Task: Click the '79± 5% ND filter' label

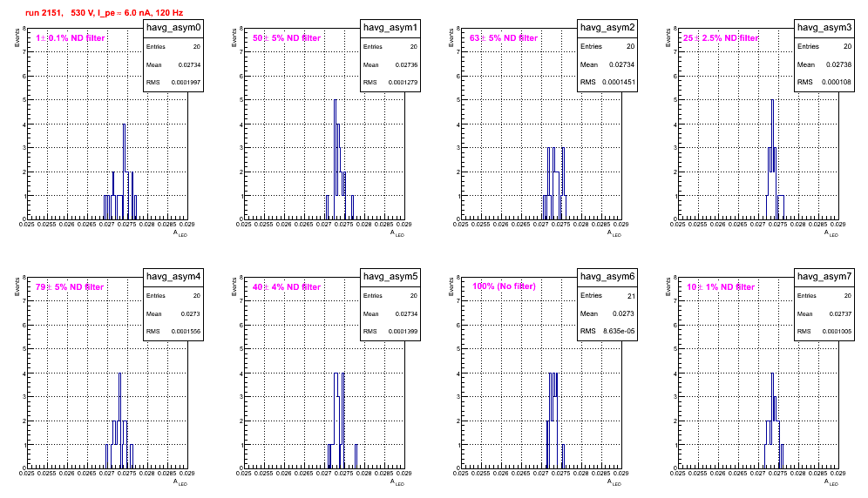Action: point(70,287)
